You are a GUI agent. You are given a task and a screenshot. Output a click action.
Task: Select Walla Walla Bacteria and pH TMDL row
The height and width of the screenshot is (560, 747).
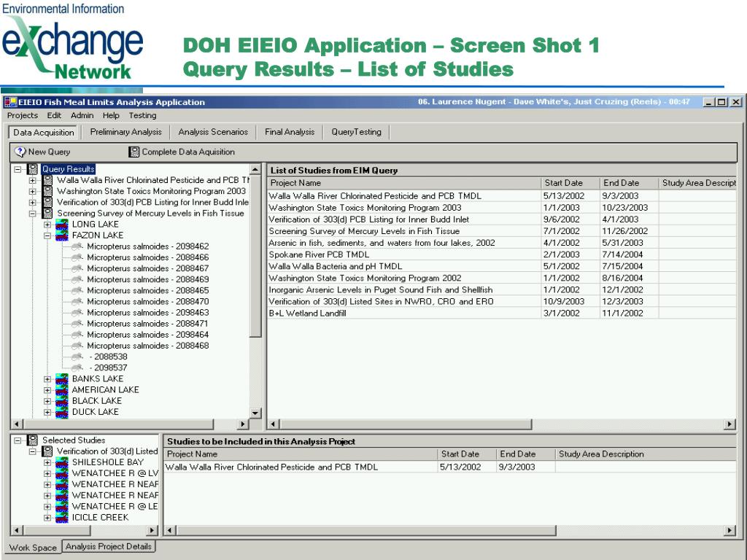(502, 266)
